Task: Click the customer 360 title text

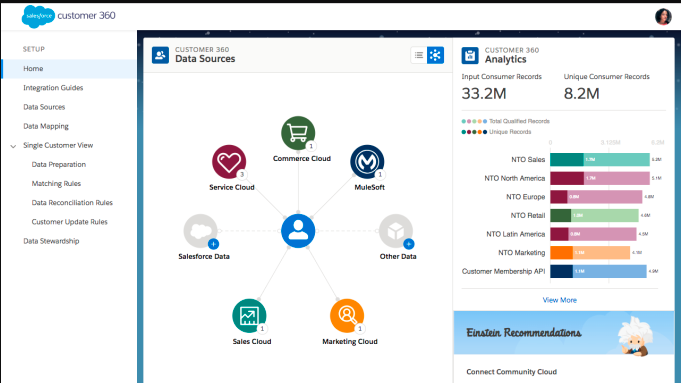Action: [86, 16]
